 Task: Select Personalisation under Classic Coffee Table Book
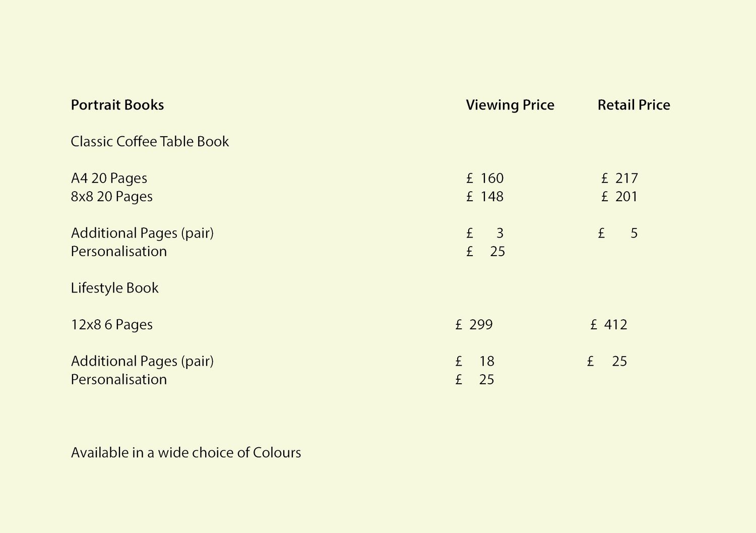[x=119, y=252]
